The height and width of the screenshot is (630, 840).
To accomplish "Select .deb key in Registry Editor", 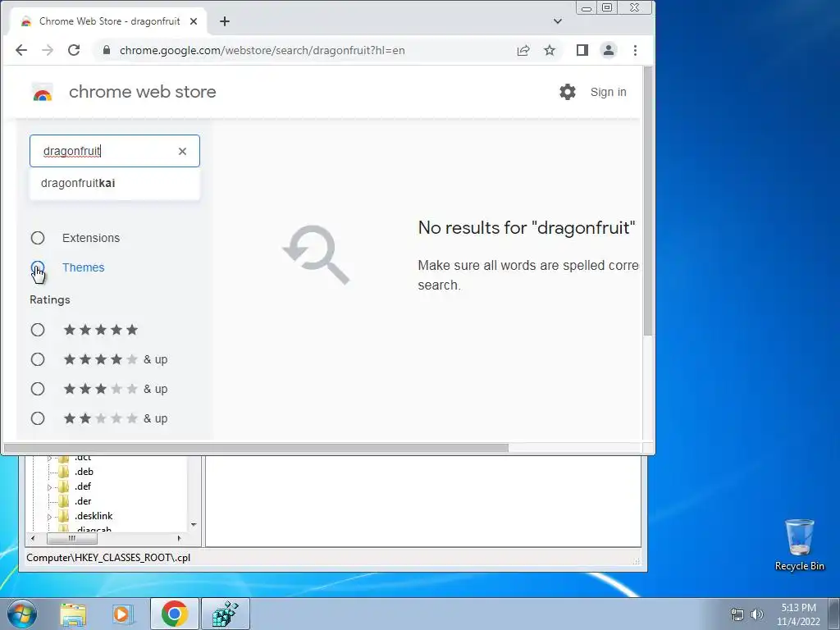I will (84, 472).
